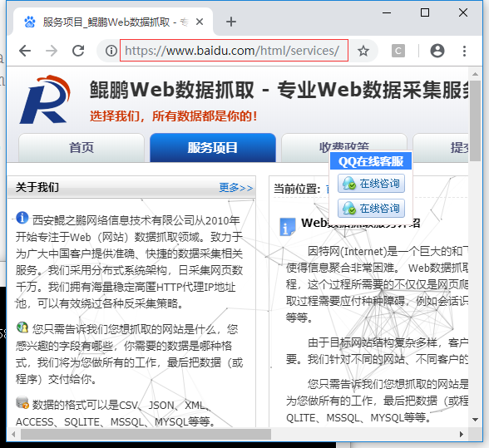The height and width of the screenshot is (448, 489).
Task: Click the vertical scrollbar down arrow
Action: tap(475, 420)
